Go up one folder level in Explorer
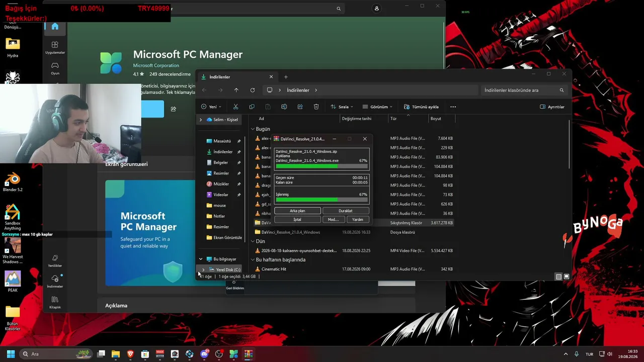The image size is (644, 362). tap(236, 90)
